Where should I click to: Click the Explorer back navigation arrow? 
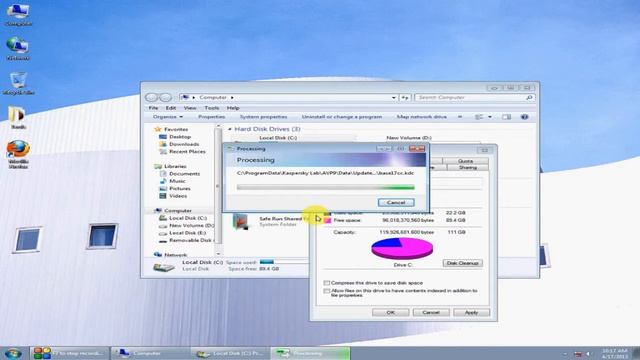tap(151, 98)
